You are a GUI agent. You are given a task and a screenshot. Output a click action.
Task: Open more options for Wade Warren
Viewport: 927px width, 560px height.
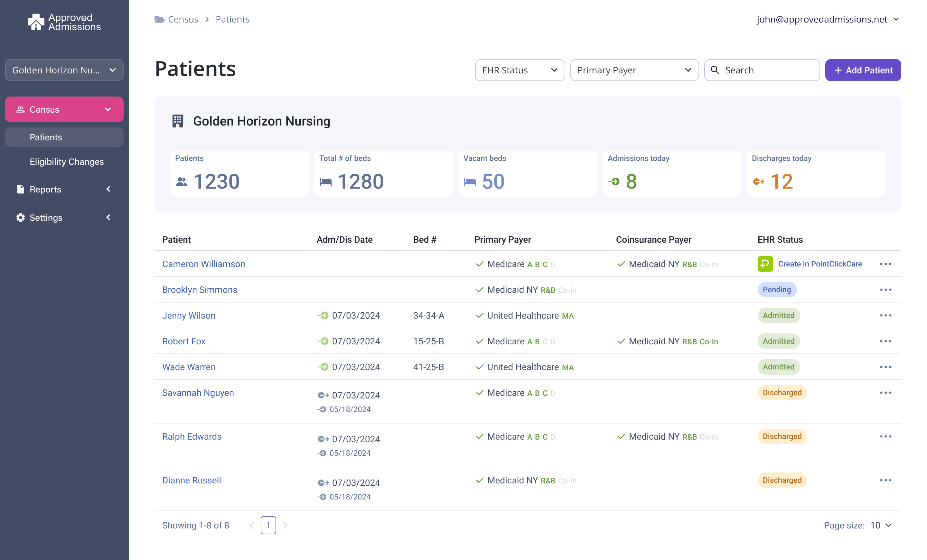click(885, 367)
